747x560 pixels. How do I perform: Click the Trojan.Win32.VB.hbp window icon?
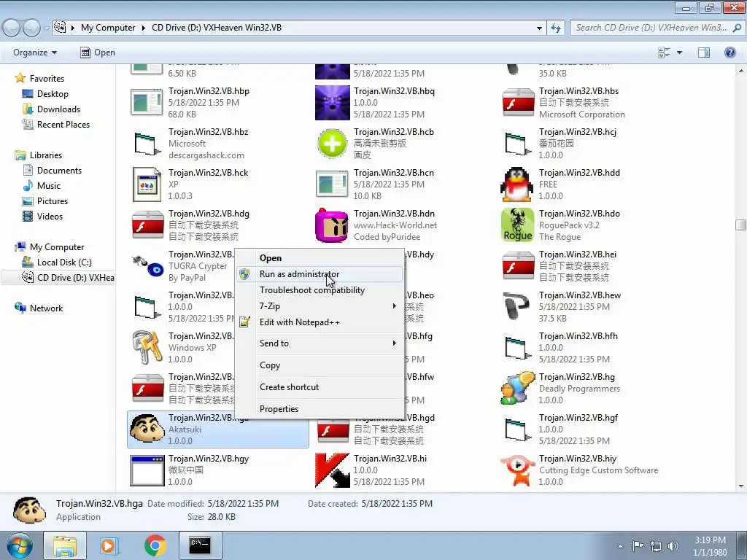(147, 102)
